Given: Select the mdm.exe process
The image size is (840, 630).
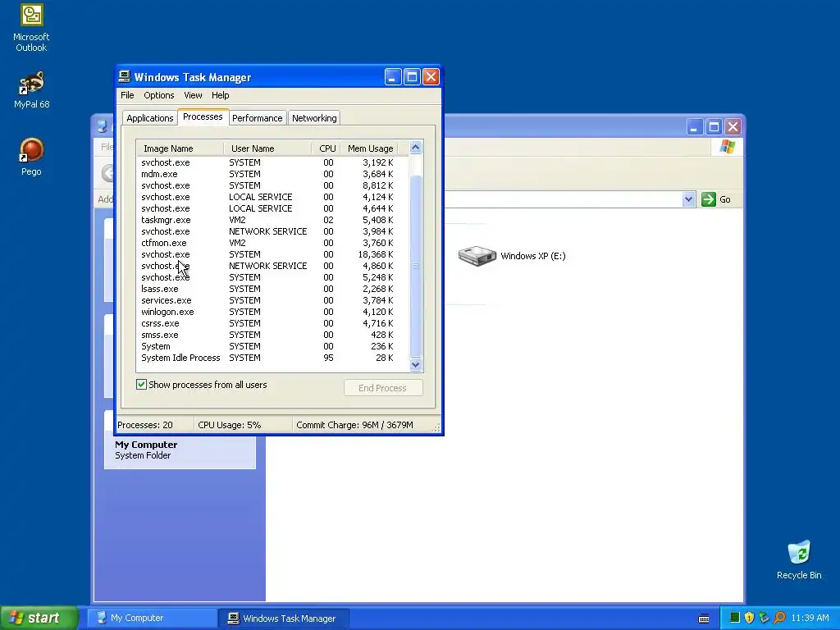Looking at the screenshot, I should coord(272,174).
